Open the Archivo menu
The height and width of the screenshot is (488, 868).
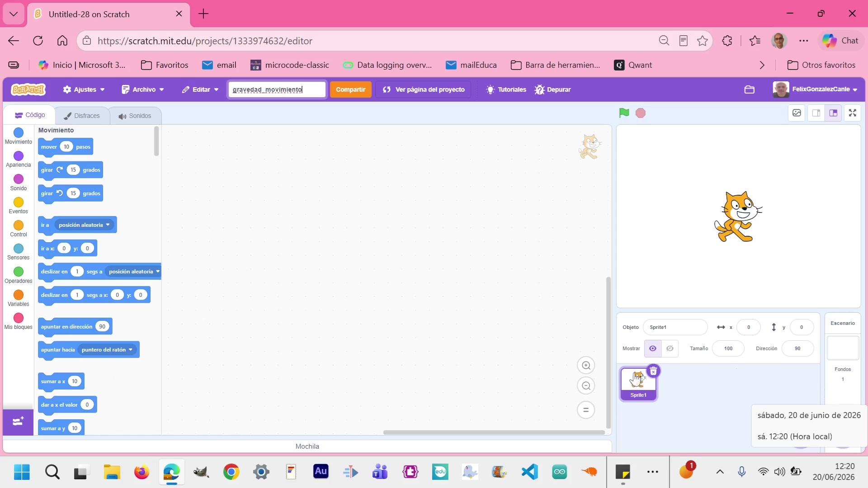[143, 89]
